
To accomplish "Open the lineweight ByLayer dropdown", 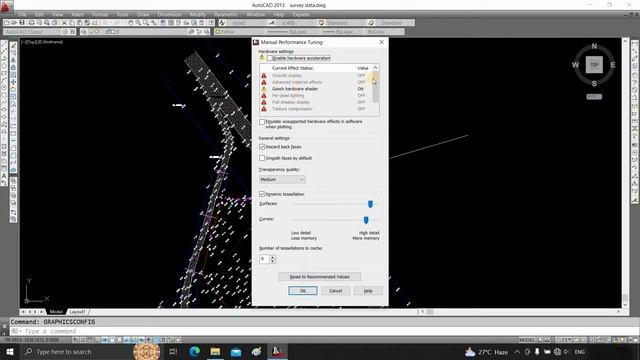I will pos(342,31).
